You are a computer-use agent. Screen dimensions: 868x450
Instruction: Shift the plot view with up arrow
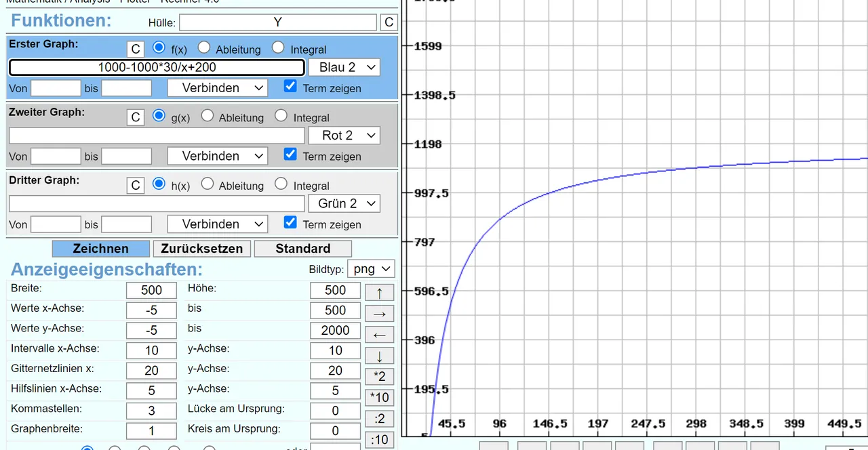pos(380,293)
